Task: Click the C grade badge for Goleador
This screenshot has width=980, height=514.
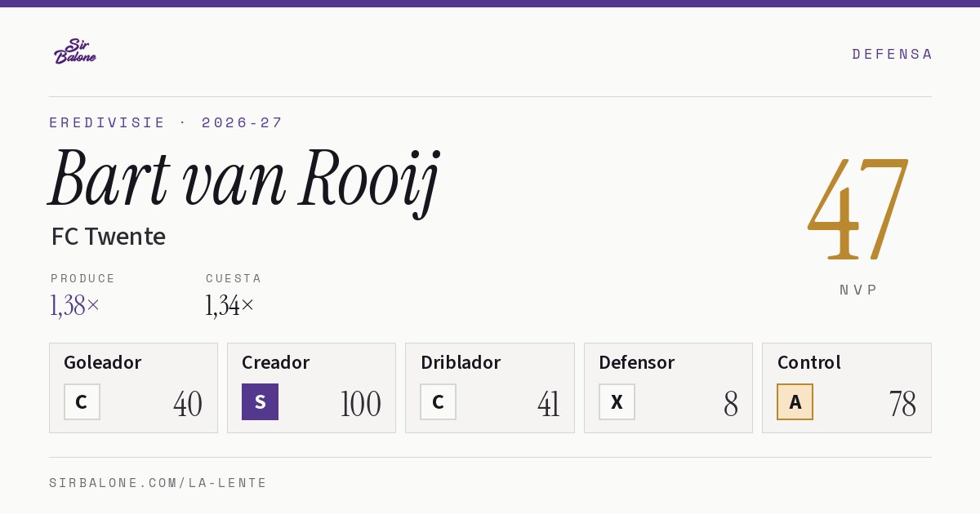Action: [x=82, y=401]
